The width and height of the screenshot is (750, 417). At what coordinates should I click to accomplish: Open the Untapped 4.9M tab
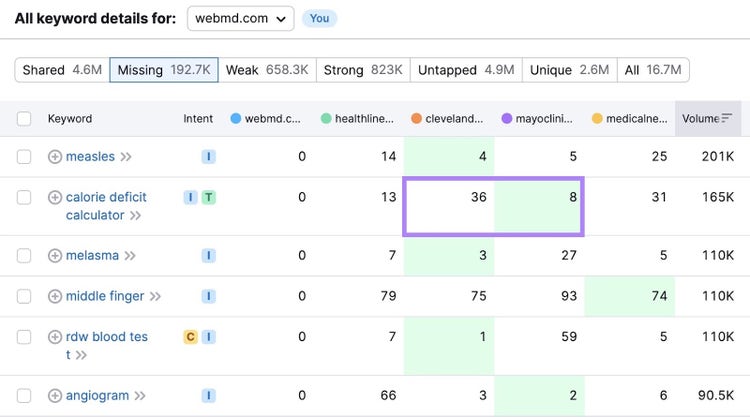pyautogui.click(x=466, y=70)
